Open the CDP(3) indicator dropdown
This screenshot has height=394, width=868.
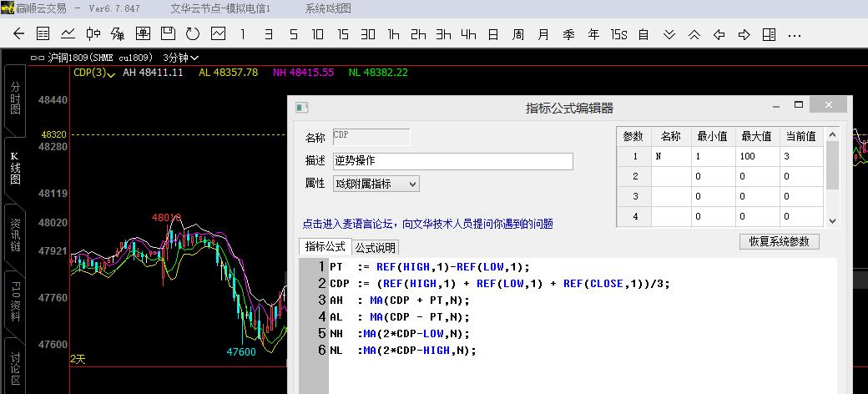point(93,73)
